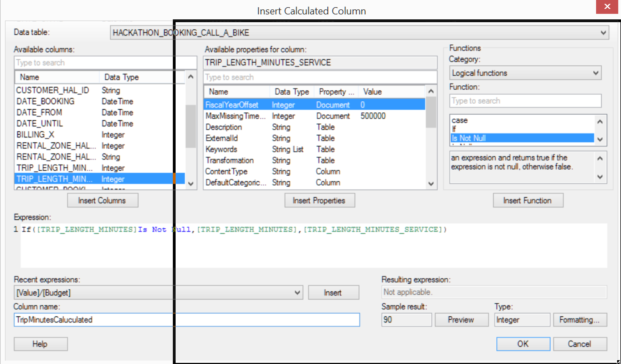
Task: Confirm with the OK button
Action: 523,344
